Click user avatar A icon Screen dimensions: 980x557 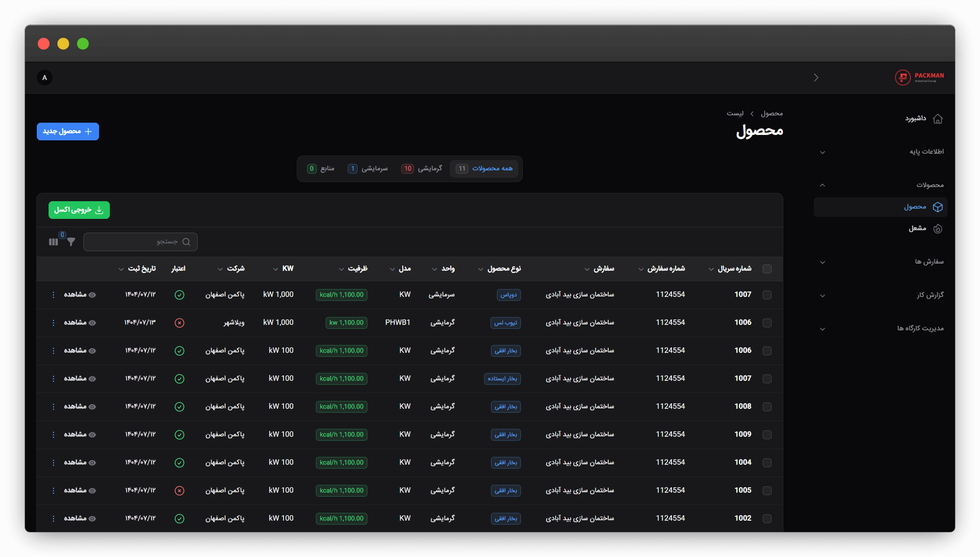45,78
